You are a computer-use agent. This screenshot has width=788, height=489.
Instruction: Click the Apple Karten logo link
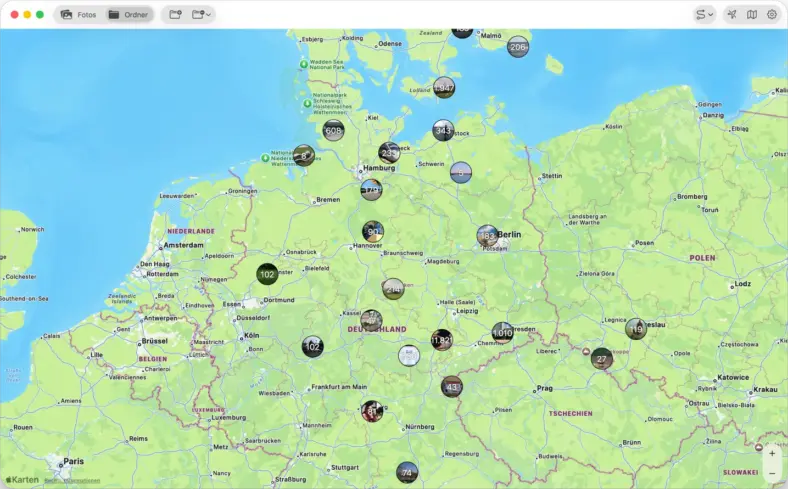click(x=21, y=479)
